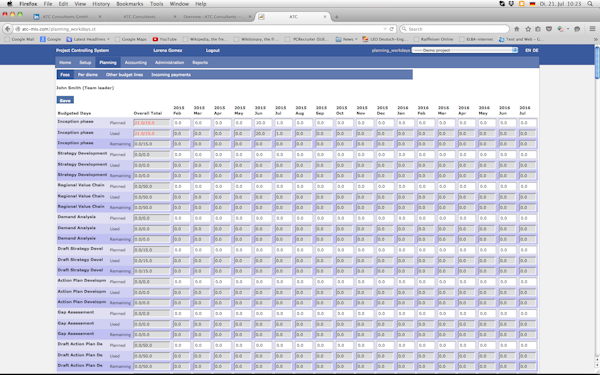Edit Demand Analysis Planned 2015 Apr field
The height and width of the screenshot is (375, 600).
click(x=222, y=218)
